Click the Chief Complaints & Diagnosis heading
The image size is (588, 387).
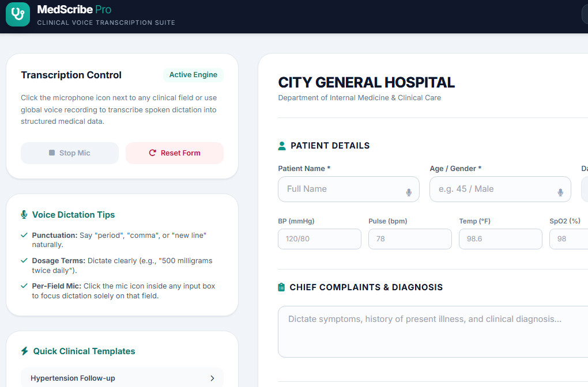[x=366, y=287]
